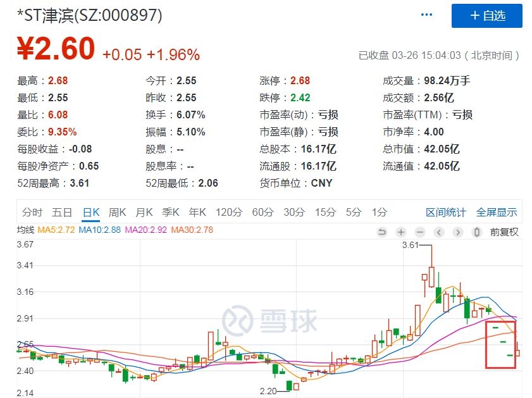Click the 每股净资产 value 0.65

click(x=89, y=166)
